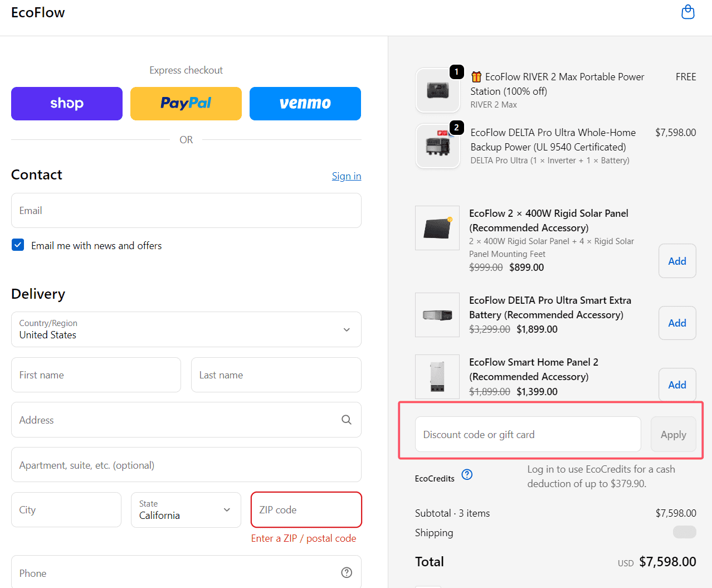Focus the Address input field
Viewport: 712px width, 588px height.
(186, 420)
